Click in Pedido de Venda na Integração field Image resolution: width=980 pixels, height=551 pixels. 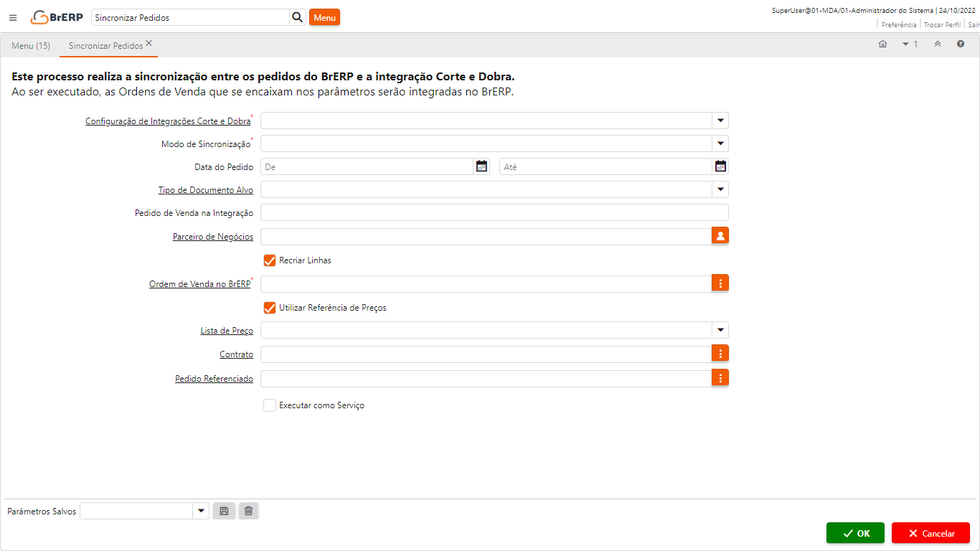[x=494, y=212]
